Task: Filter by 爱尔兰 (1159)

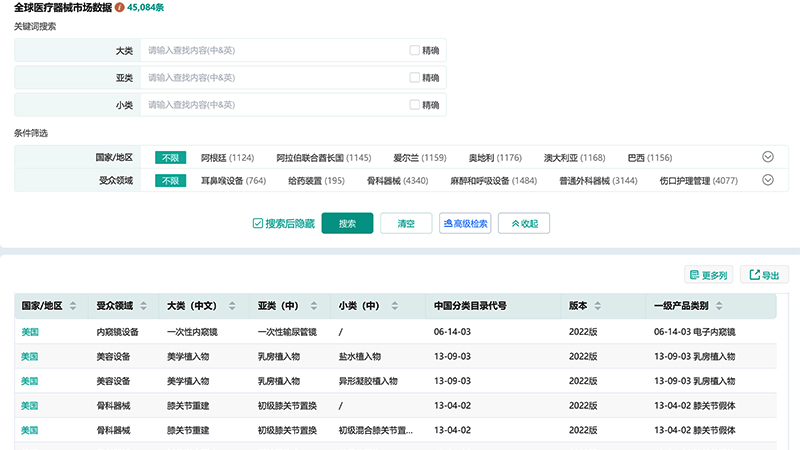Action: click(x=420, y=158)
